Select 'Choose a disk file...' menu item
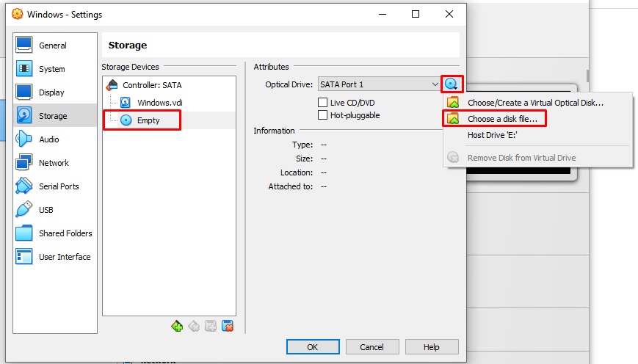Viewport: 638px width, 364px height. click(537, 119)
